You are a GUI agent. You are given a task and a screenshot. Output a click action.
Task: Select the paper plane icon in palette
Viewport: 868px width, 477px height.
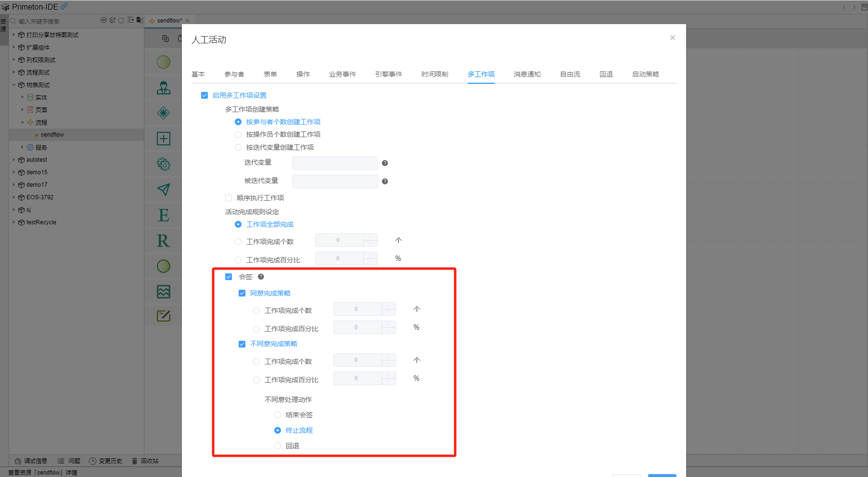point(164,190)
